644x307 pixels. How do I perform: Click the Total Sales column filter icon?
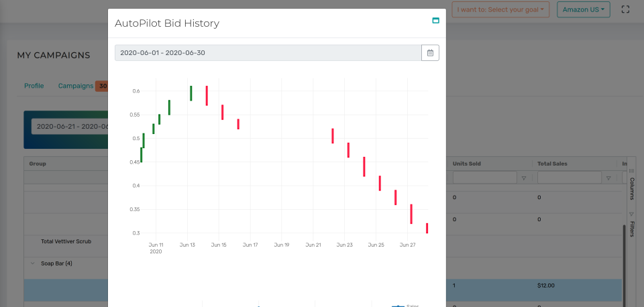[608, 178]
